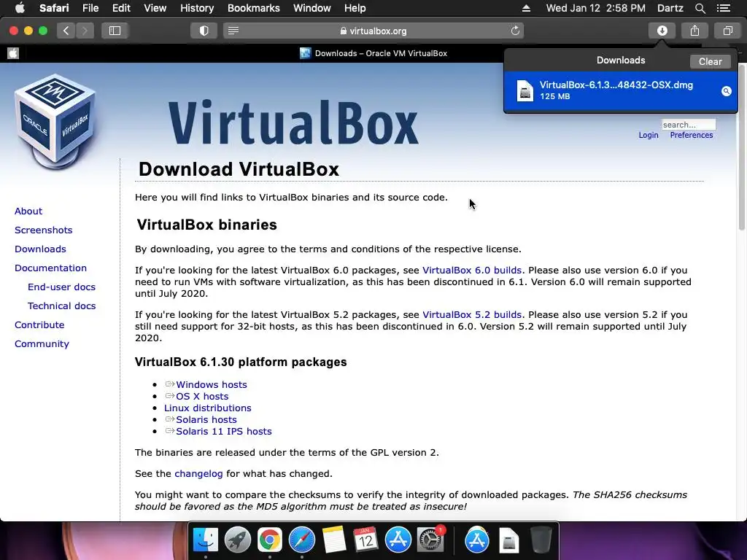The height and width of the screenshot is (560, 747).
Task: Open the privacy report shield icon
Action: (204, 31)
